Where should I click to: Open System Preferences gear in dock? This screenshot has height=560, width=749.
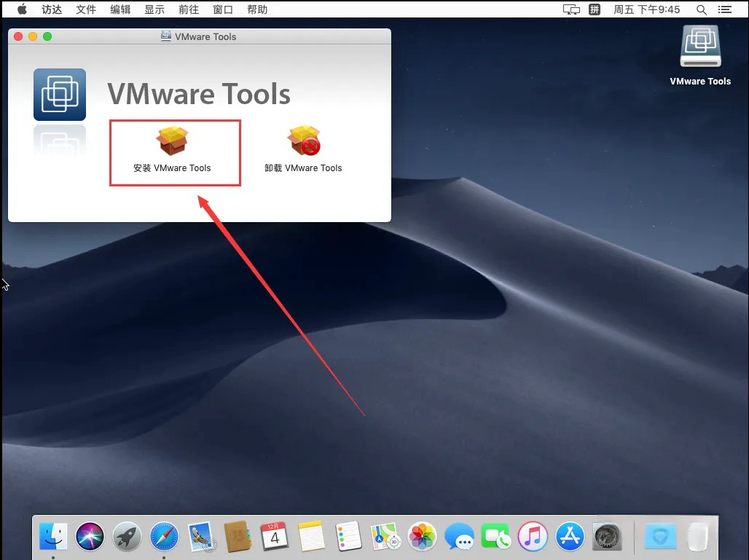point(607,536)
